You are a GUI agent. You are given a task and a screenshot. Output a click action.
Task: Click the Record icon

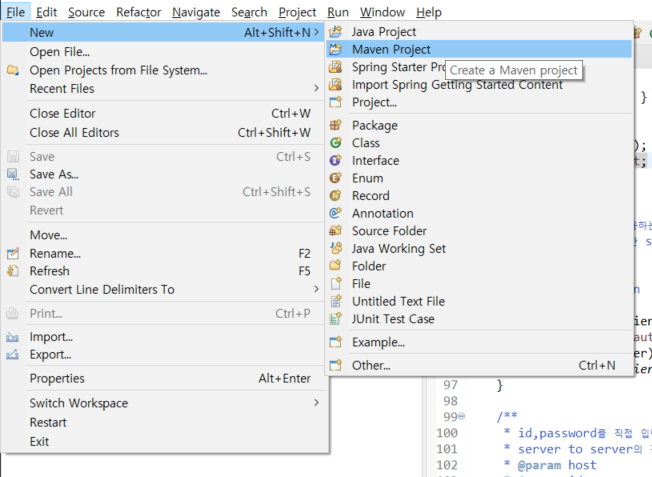[336, 195]
